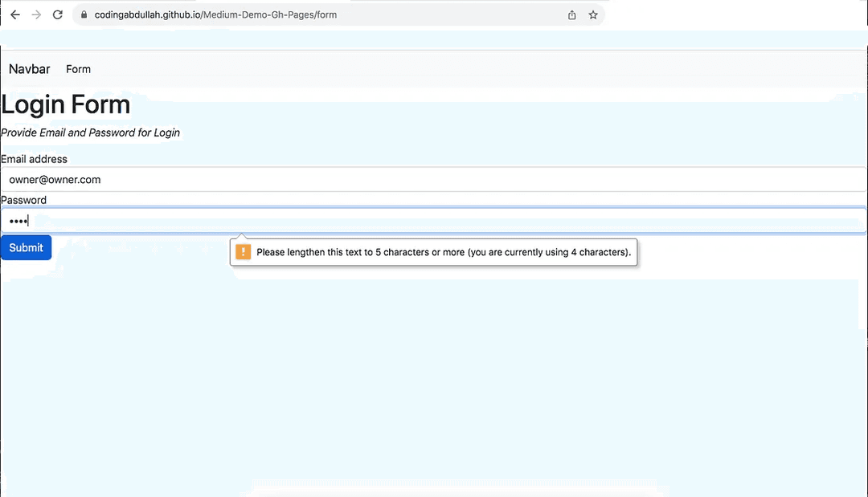Viewport: 868px width, 497px height.
Task: Click the blank page area below the form
Action: (434, 377)
